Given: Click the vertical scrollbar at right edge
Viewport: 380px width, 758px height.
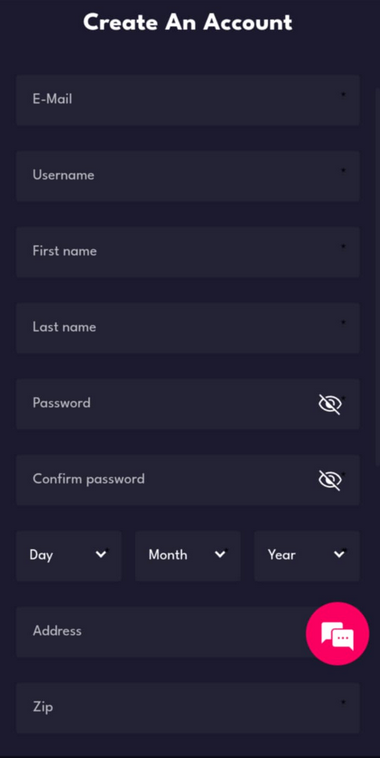Looking at the screenshot, I should point(378,277).
